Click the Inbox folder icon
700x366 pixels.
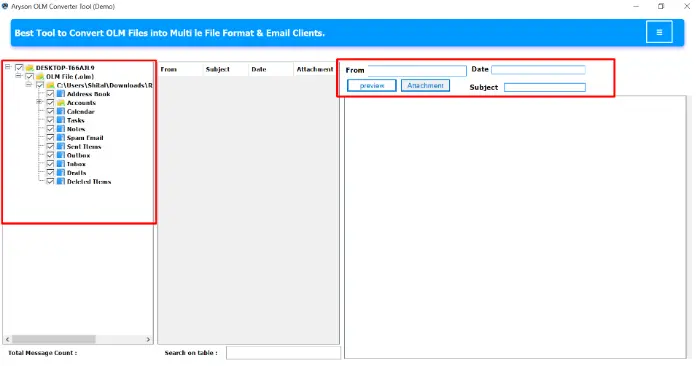61,164
